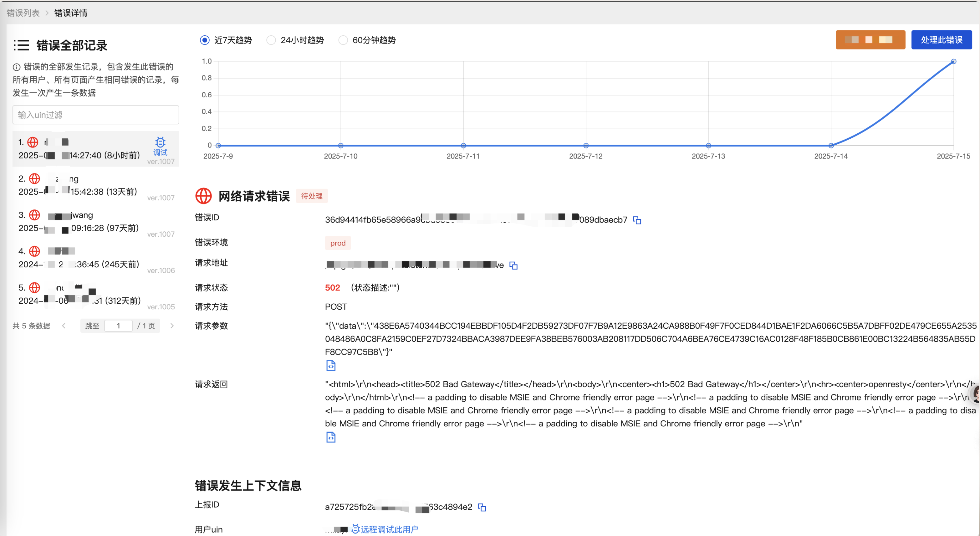Focus the 输入uin过滤 input field

tap(95, 115)
